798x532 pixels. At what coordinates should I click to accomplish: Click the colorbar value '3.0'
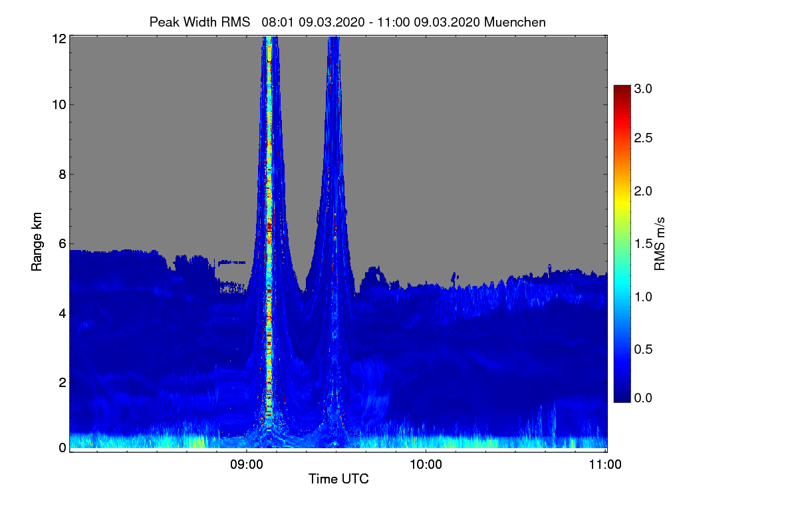[x=643, y=88]
